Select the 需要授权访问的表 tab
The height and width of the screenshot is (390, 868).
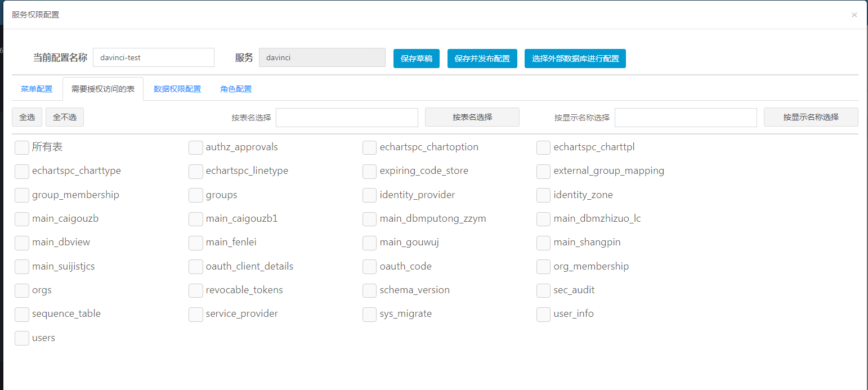(103, 89)
